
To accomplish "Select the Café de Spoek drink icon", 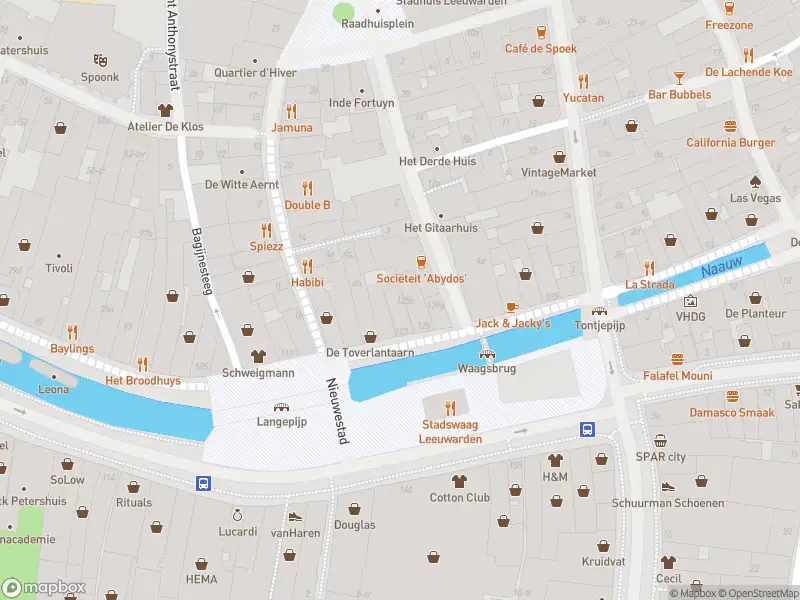I will (x=541, y=33).
